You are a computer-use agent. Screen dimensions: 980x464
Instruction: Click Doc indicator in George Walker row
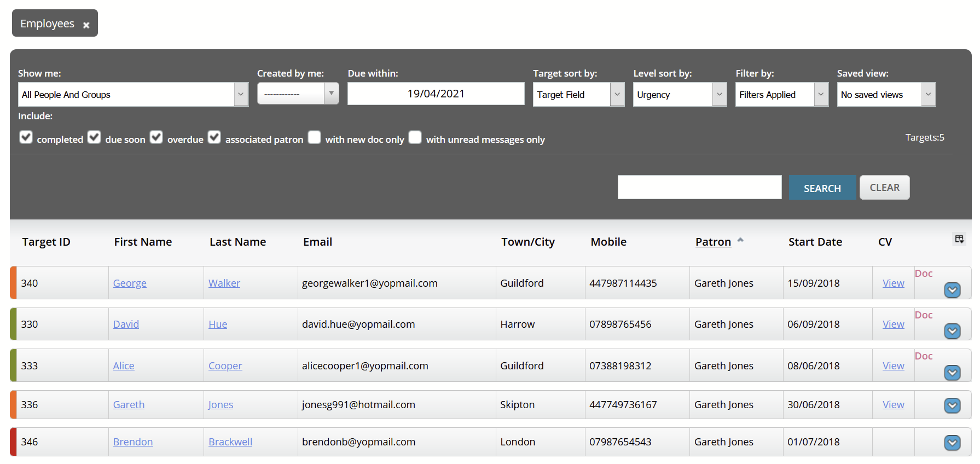click(x=924, y=274)
